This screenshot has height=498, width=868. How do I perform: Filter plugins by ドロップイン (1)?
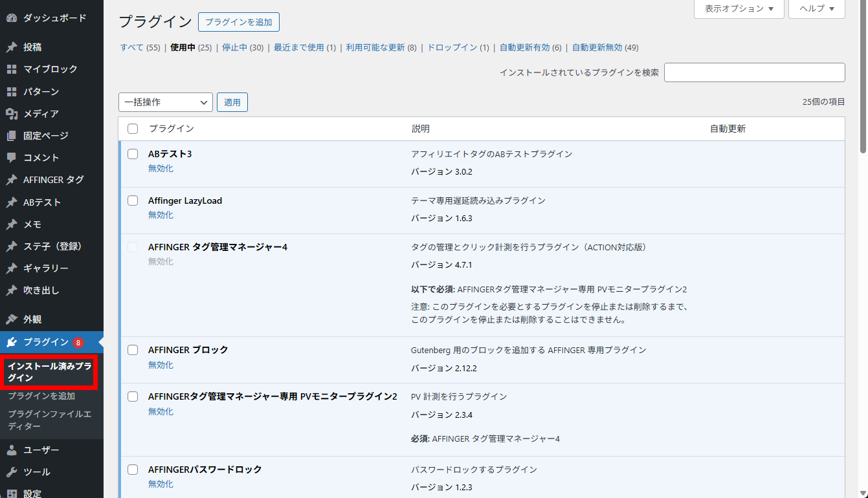pyautogui.click(x=458, y=47)
